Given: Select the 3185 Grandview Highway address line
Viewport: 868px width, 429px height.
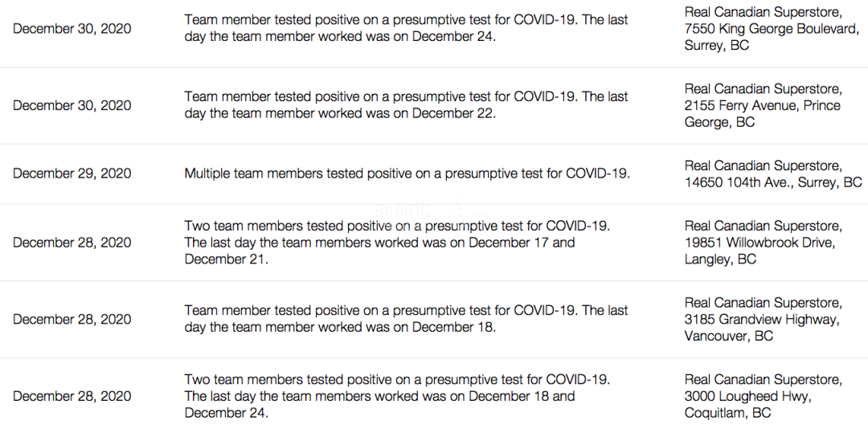Looking at the screenshot, I should point(761,320).
